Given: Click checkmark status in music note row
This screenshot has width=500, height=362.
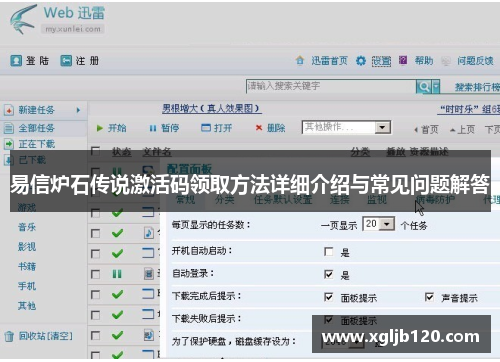Looking at the screenshot, I should pyautogui.click(x=117, y=233).
